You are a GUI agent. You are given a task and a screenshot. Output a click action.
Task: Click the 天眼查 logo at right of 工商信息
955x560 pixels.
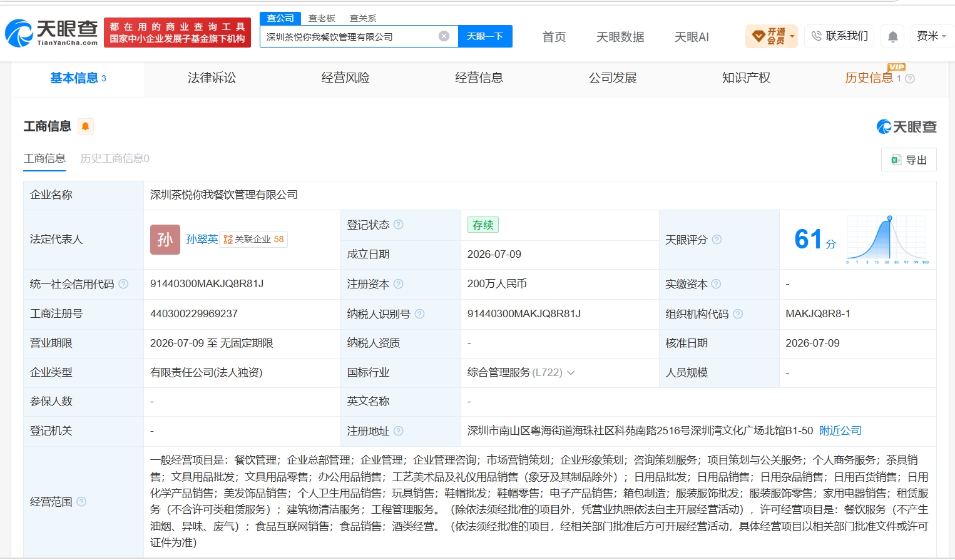[x=906, y=126]
